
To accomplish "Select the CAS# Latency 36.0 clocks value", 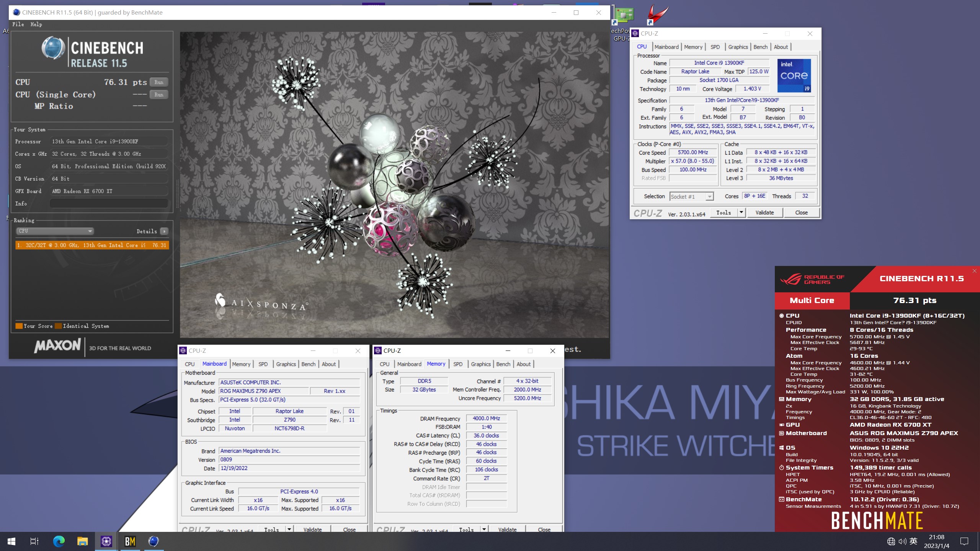I will (x=486, y=435).
